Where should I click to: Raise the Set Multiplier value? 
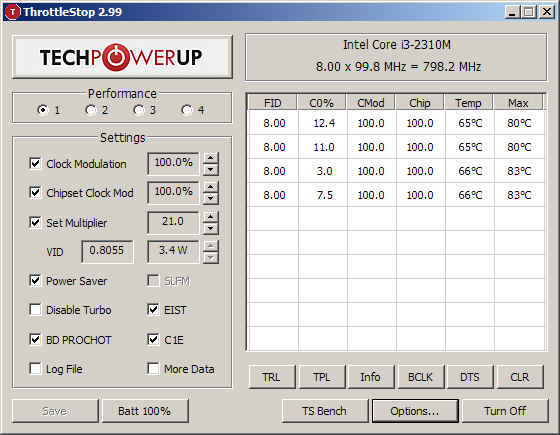coord(211,217)
